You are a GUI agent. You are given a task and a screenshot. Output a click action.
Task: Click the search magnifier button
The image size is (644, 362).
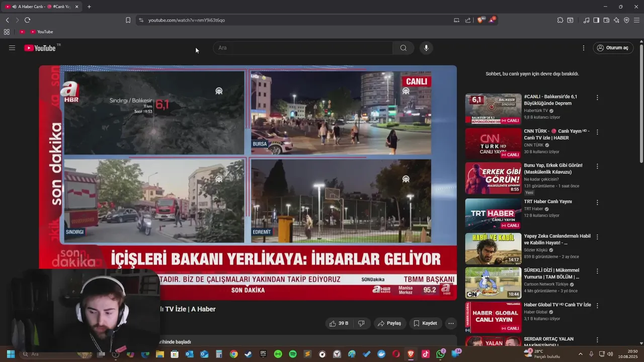pos(404,48)
